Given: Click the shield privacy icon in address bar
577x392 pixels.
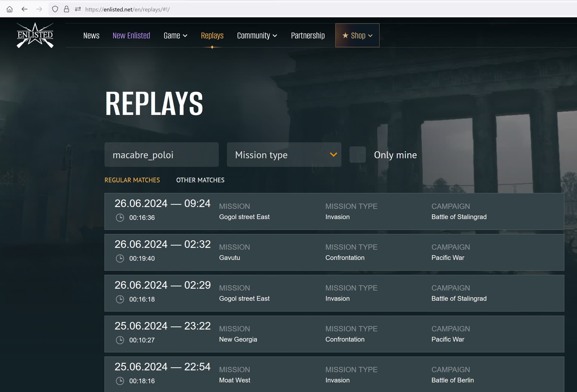Looking at the screenshot, I should [55, 9].
